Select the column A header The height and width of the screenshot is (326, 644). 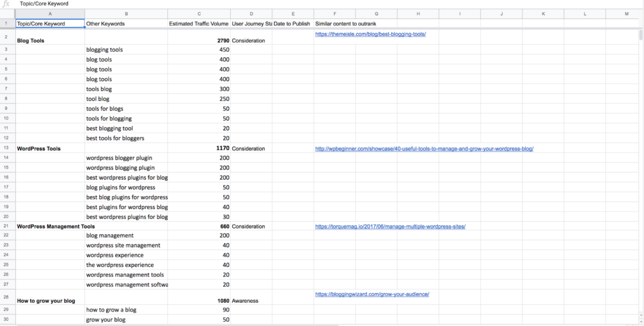tap(50, 14)
